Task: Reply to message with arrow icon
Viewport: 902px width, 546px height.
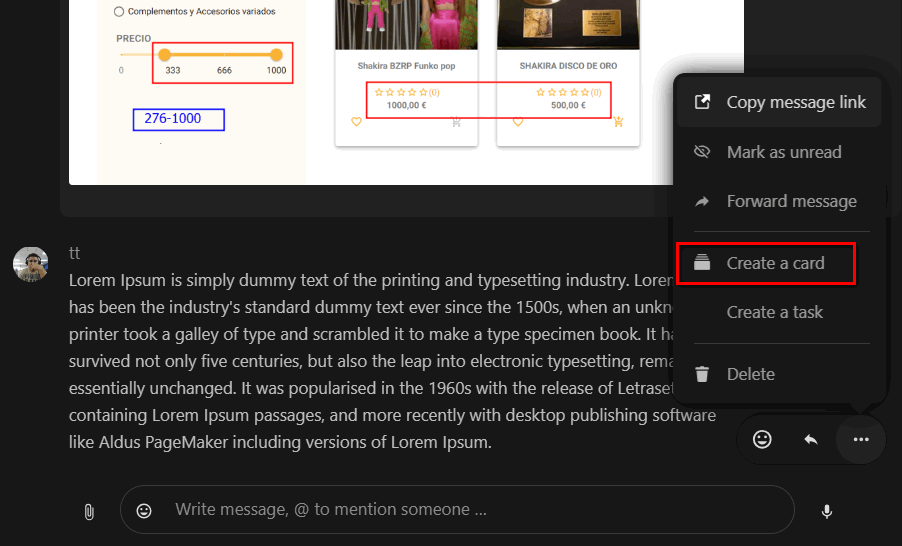Action: (x=811, y=440)
